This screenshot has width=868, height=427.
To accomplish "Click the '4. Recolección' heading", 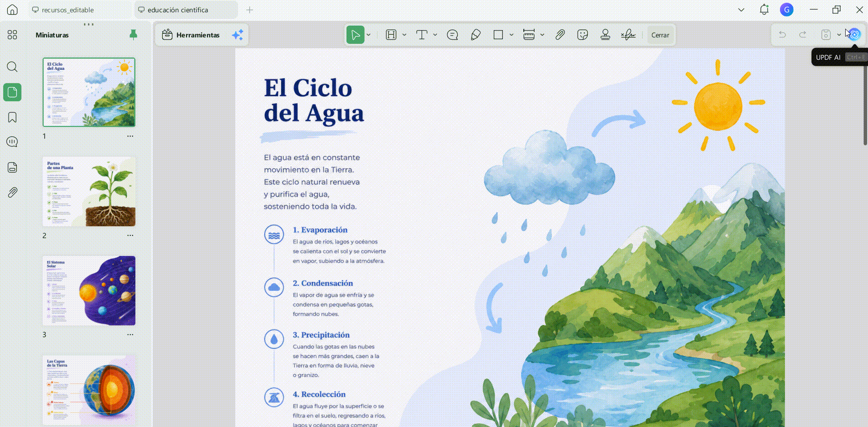I will (319, 394).
